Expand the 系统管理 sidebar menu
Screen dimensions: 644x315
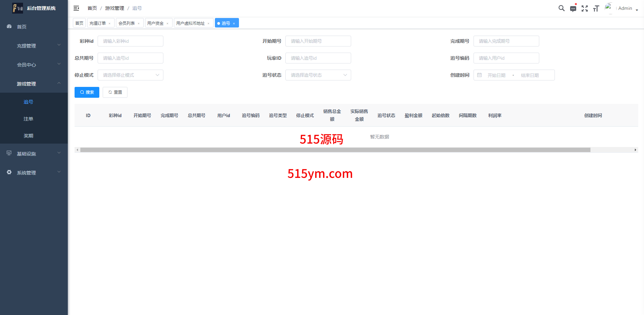tap(34, 172)
